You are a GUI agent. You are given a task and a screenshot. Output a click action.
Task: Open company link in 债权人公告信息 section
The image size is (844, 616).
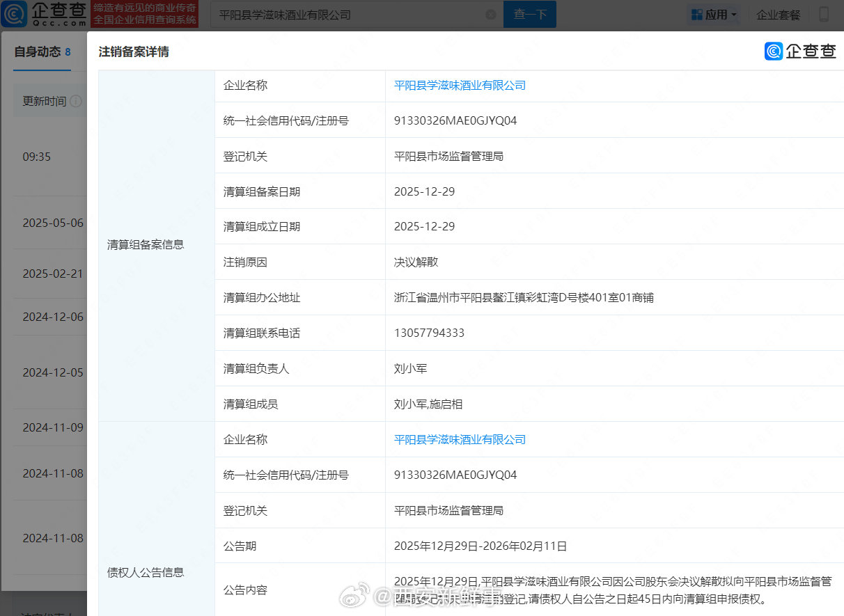click(460, 440)
